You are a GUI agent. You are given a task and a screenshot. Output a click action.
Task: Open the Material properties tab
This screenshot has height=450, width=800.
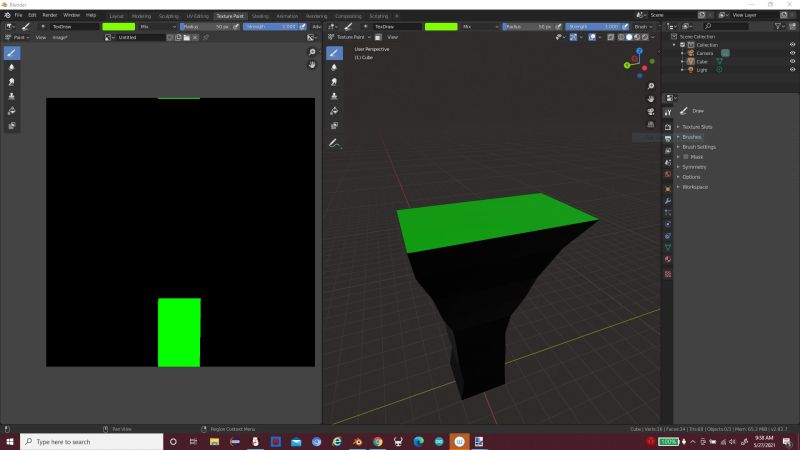(x=667, y=259)
